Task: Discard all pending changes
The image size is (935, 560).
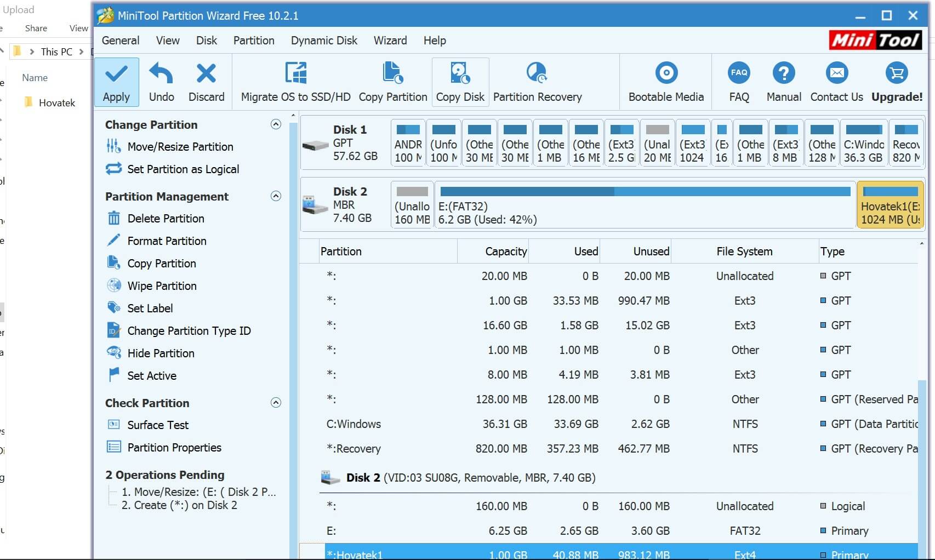Action: (207, 82)
